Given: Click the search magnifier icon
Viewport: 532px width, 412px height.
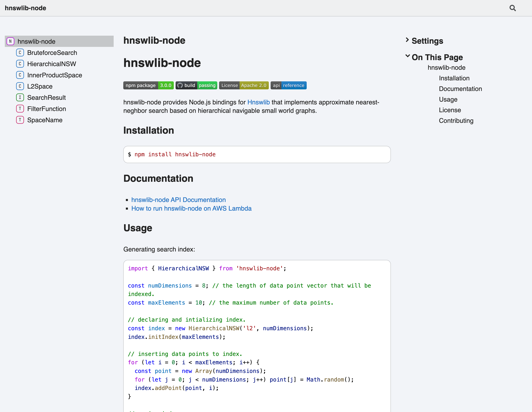Looking at the screenshot, I should pyautogui.click(x=513, y=8).
